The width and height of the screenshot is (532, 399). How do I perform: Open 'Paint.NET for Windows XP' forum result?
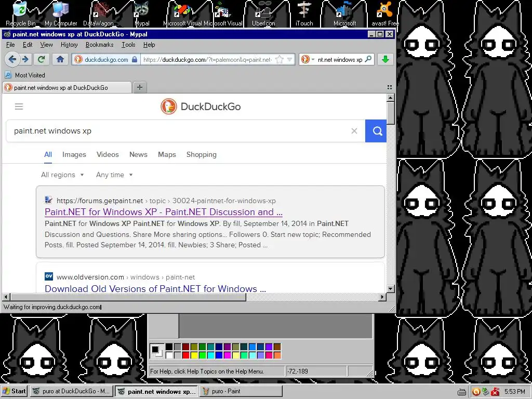[164, 212]
